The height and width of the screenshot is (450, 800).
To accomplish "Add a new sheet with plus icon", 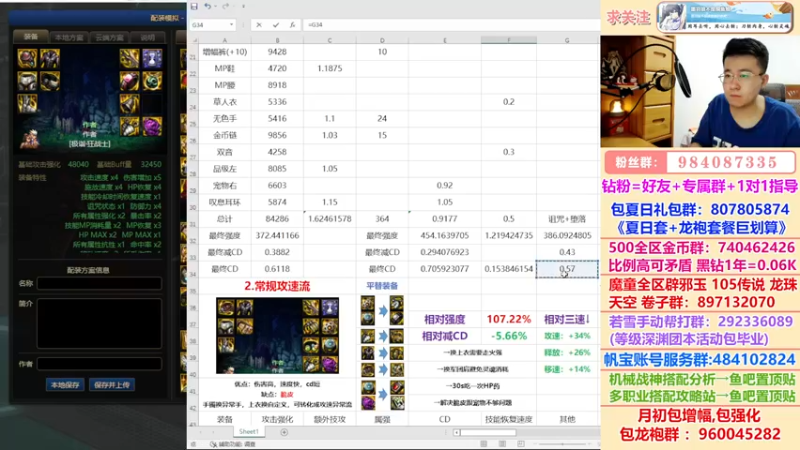I will (284, 432).
